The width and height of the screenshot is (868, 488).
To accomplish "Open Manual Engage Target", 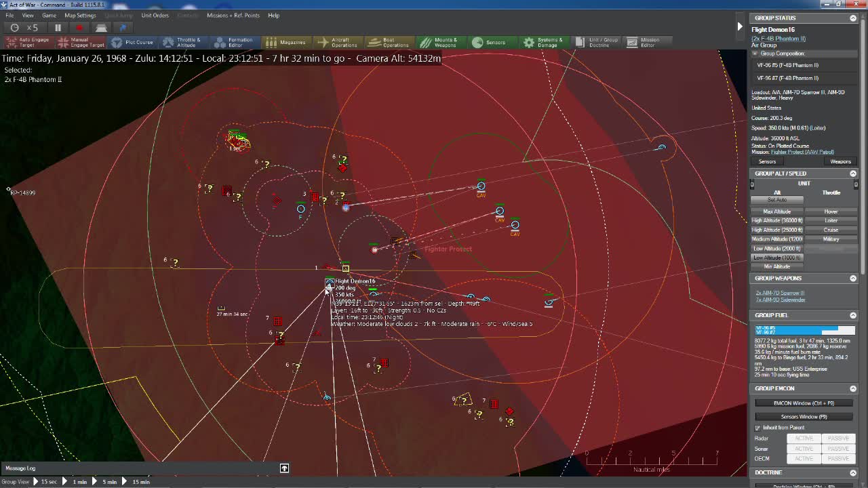I will click(81, 42).
